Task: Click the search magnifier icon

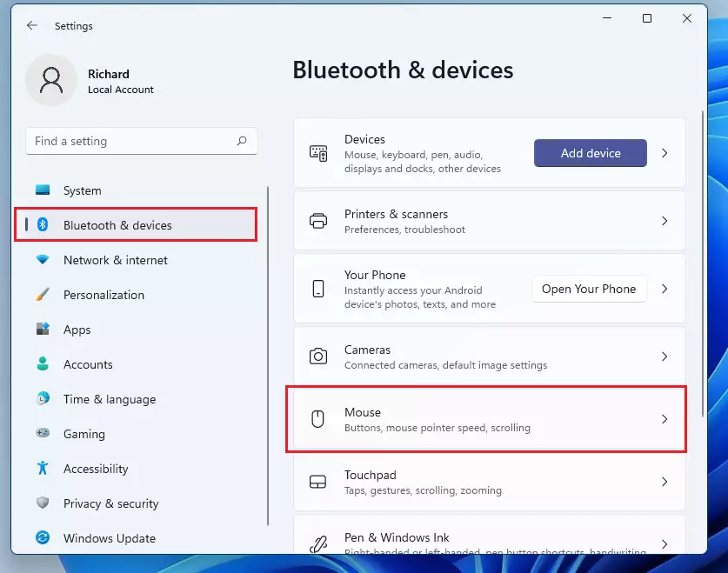Action: (x=242, y=141)
